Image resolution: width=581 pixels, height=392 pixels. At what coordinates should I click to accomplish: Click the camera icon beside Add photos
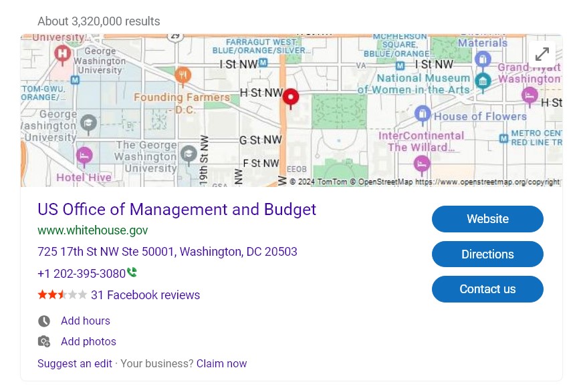point(44,341)
